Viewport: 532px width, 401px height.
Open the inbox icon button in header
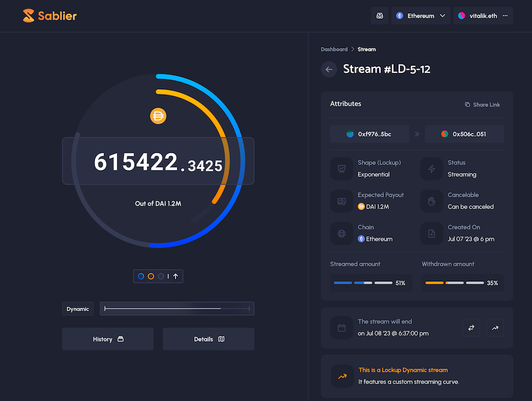[380, 16]
